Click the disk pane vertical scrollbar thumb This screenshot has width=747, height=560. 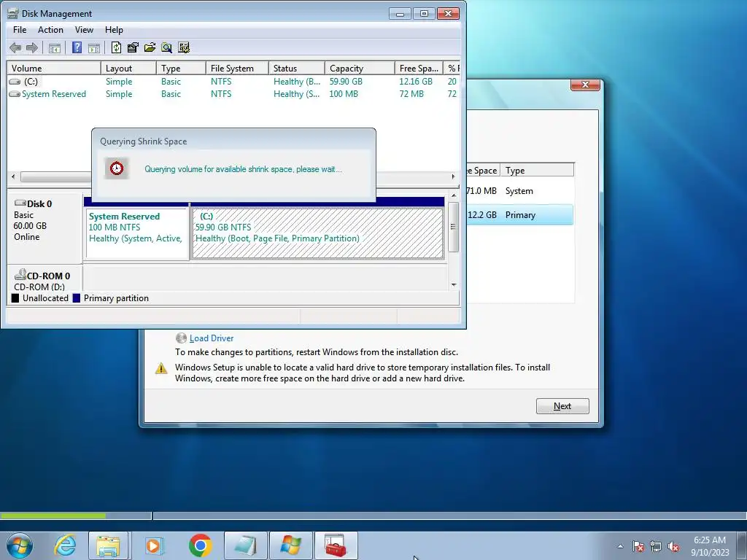[454, 227]
